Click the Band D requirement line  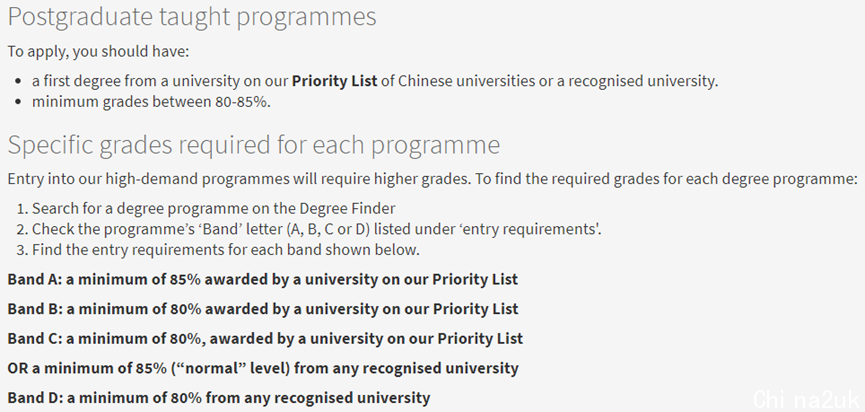coord(218,397)
